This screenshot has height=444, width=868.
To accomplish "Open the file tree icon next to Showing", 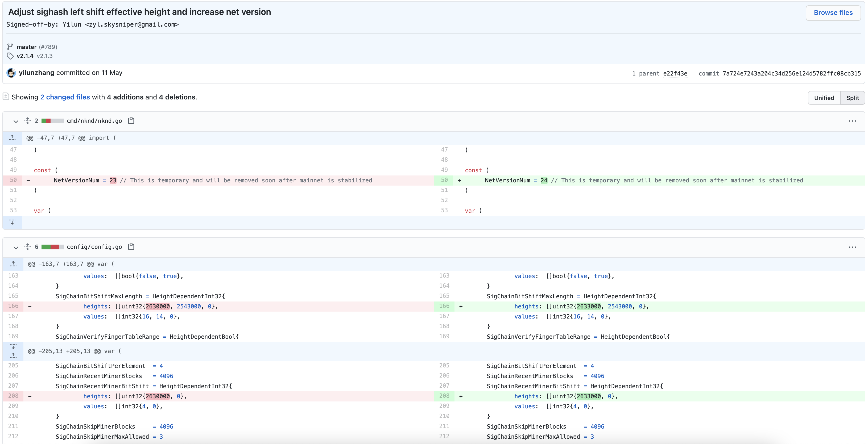I will tap(6, 97).
